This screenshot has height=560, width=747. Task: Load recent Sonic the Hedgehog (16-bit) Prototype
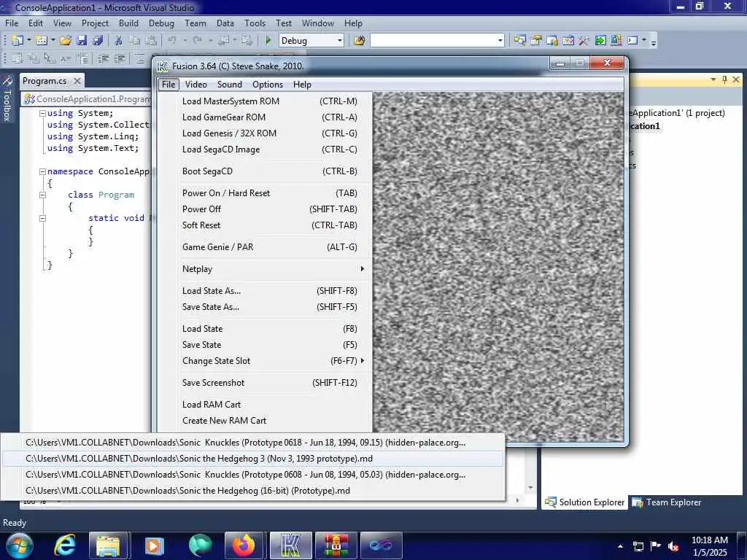click(252, 491)
